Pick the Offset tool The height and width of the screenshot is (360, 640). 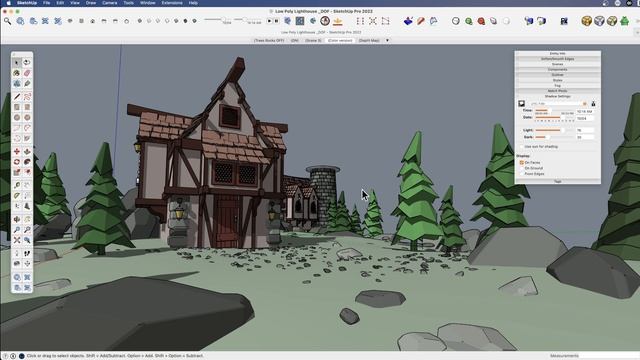[x=27, y=172]
